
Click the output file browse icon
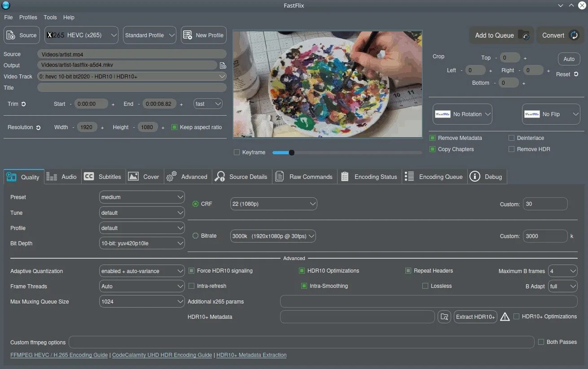223,65
